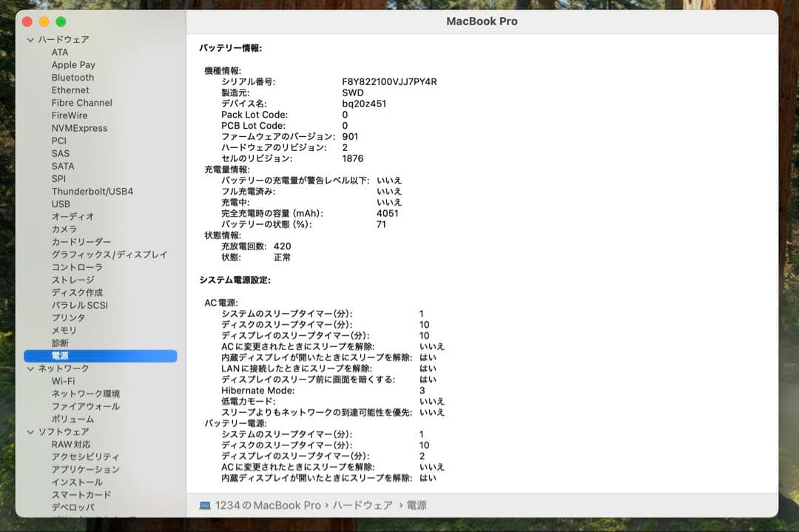Click the status value 正常

pos(283,257)
